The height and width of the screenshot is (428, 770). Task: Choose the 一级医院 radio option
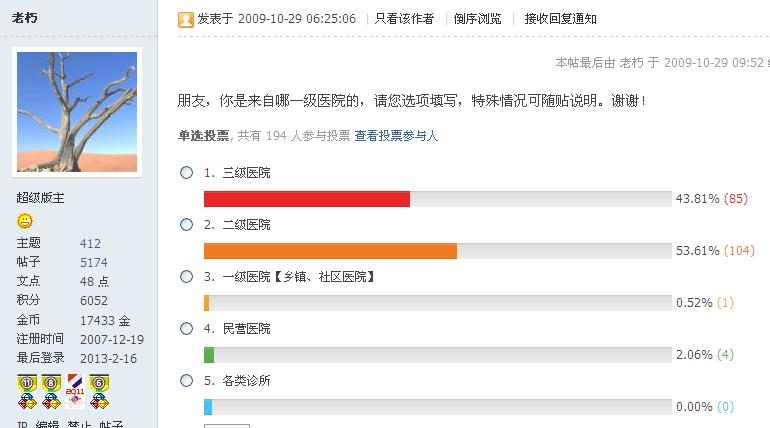(186, 277)
